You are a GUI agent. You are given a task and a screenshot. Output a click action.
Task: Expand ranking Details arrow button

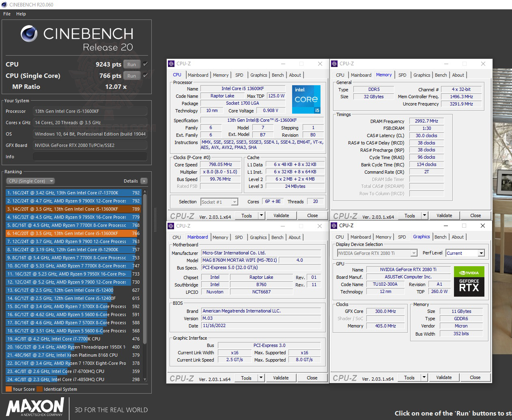(x=144, y=181)
